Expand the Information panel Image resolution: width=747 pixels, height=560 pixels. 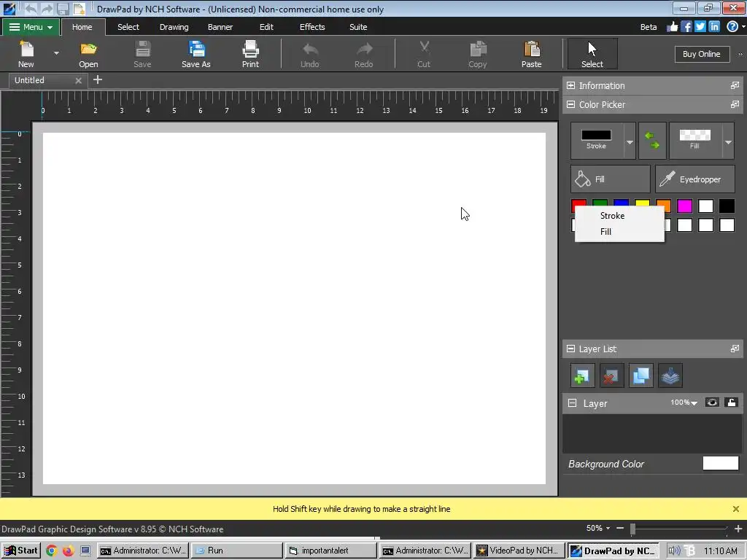click(x=570, y=86)
